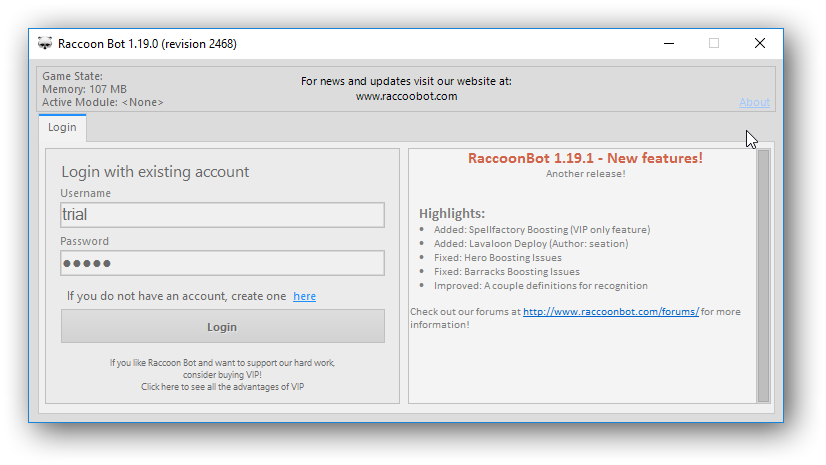Select the "Active Module: <None>" status text
826x465 pixels.
102,102
